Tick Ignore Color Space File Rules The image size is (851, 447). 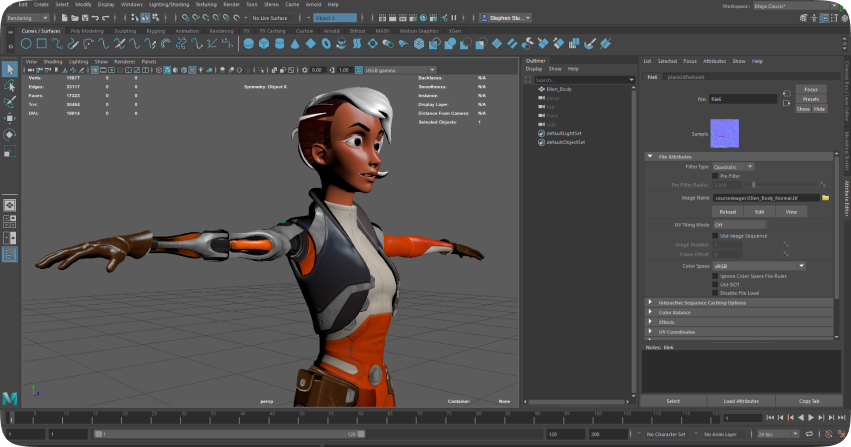point(715,276)
